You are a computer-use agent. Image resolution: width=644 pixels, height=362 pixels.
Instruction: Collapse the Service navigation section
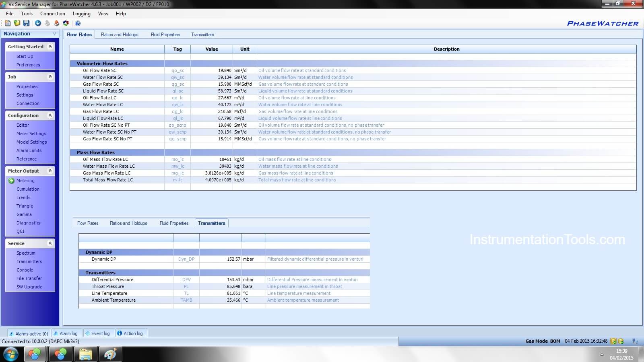click(x=50, y=243)
